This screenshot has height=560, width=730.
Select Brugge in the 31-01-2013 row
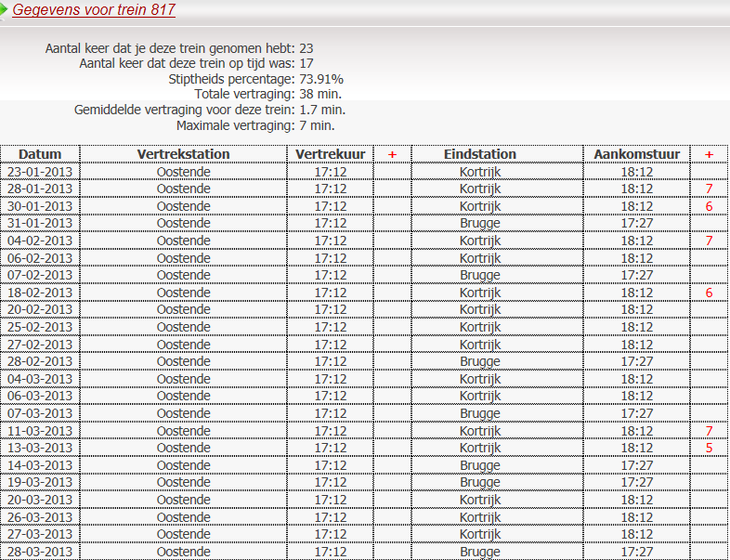(x=480, y=224)
